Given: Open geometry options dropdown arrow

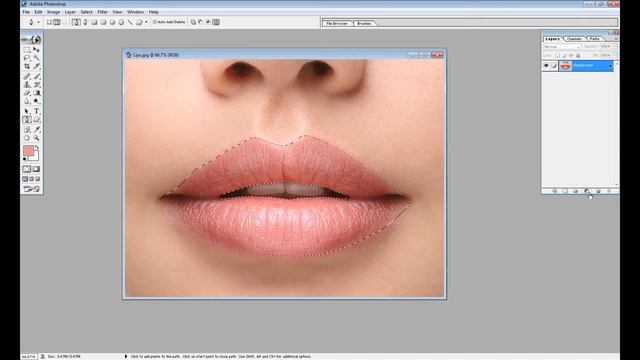Looking at the screenshot, I should pos(147,22).
